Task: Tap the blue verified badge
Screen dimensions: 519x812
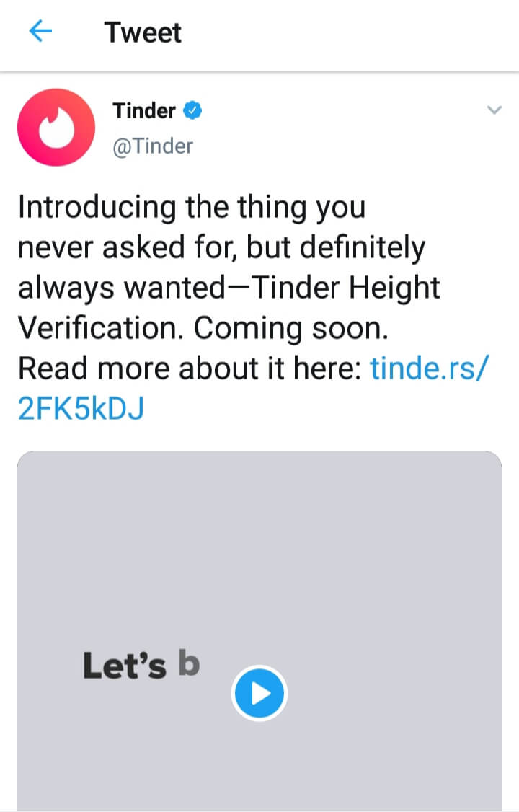Action: coord(193,111)
